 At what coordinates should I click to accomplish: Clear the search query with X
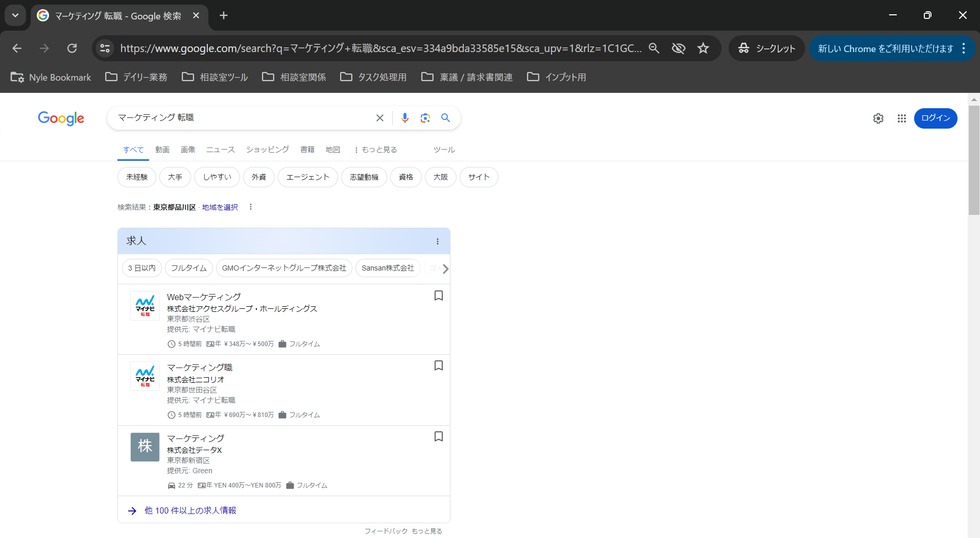click(380, 118)
